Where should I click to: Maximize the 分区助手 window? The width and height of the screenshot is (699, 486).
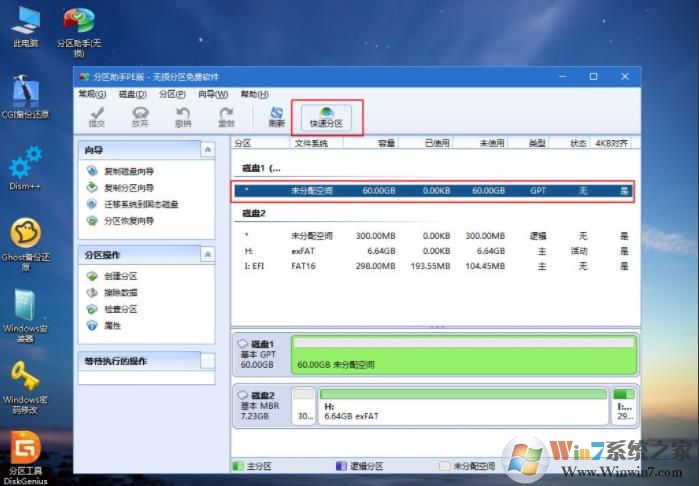pos(593,77)
